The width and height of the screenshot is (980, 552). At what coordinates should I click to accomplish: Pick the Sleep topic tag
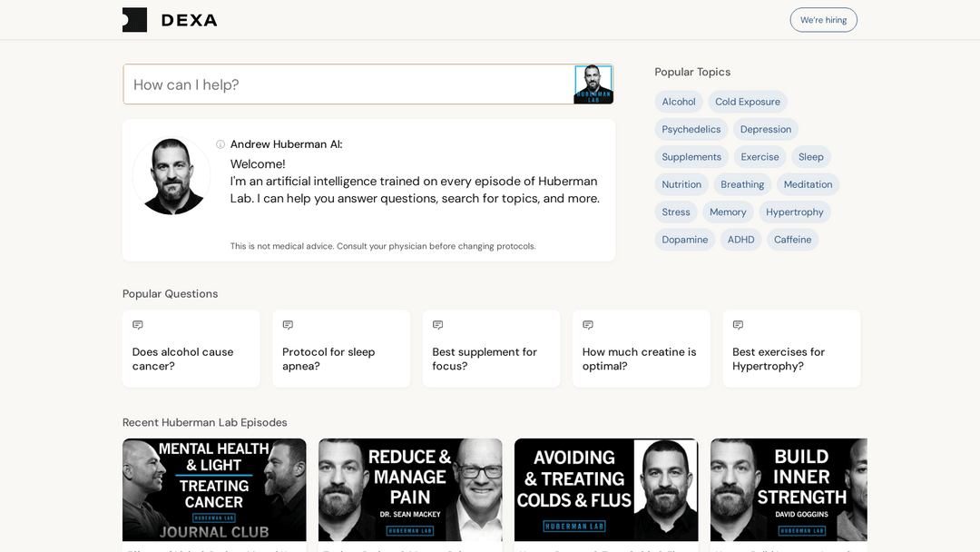(810, 157)
